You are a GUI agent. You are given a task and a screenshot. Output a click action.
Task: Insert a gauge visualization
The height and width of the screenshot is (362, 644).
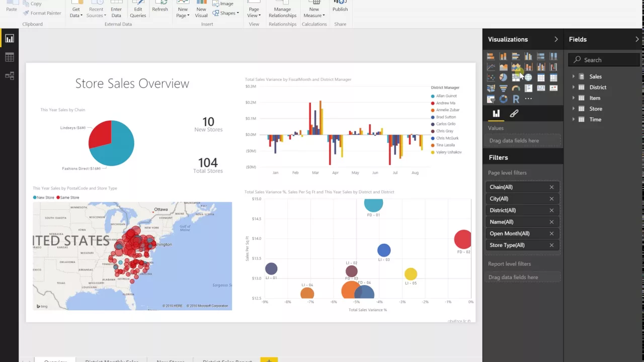pyautogui.click(x=516, y=88)
